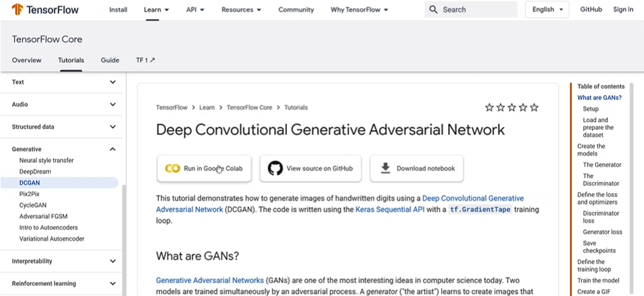Screen dimensions: 644x296
Task: Click the tf.GradientTape code link
Action: 480,209
